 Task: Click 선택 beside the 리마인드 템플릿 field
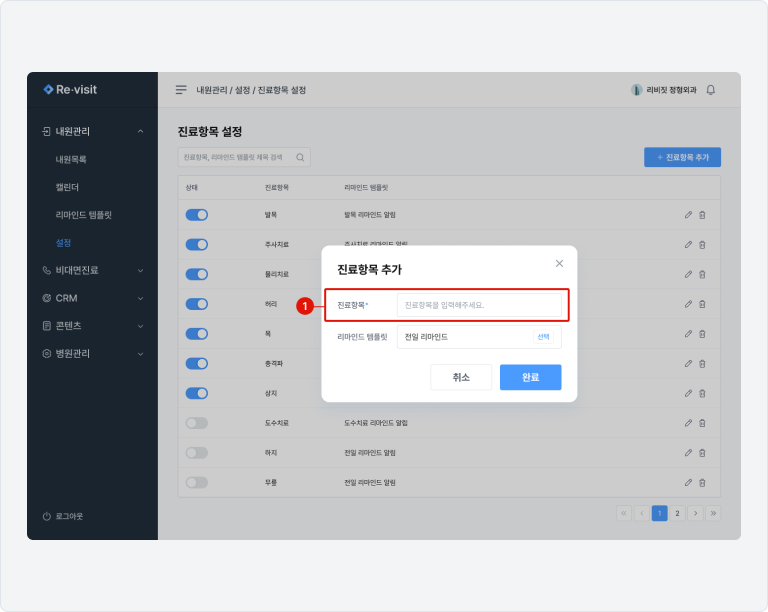click(543, 337)
